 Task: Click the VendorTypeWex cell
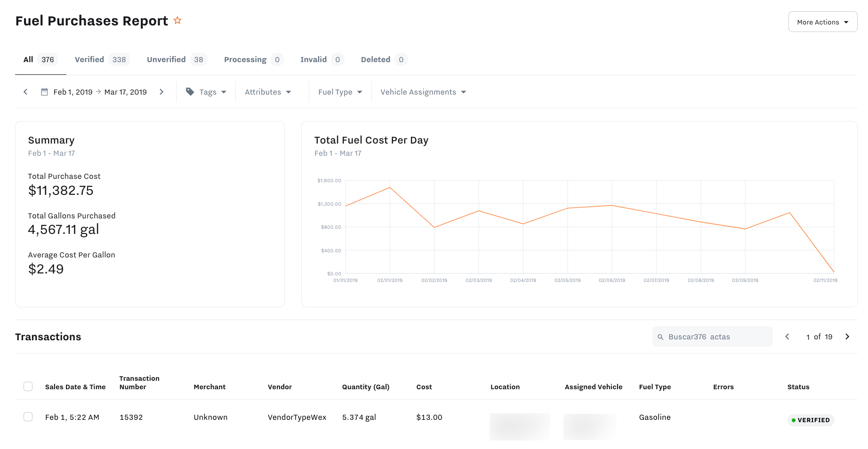pyautogui.click(x=297, y=417)
